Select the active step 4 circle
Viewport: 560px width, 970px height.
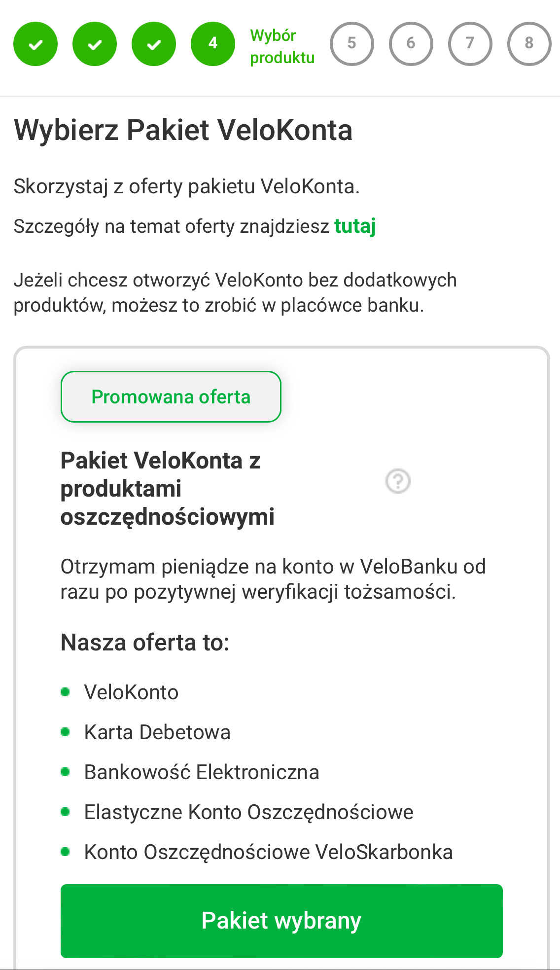[213, 44]
